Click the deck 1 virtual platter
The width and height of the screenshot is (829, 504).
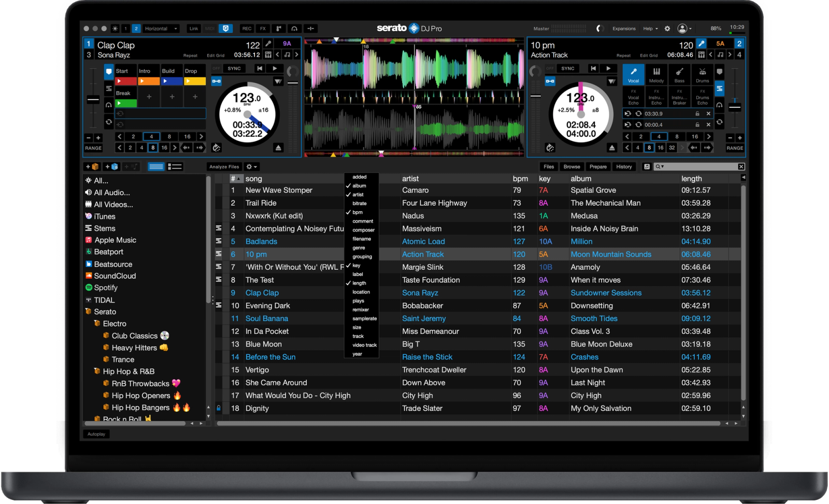pyautogui.click(x=247, y=115)
